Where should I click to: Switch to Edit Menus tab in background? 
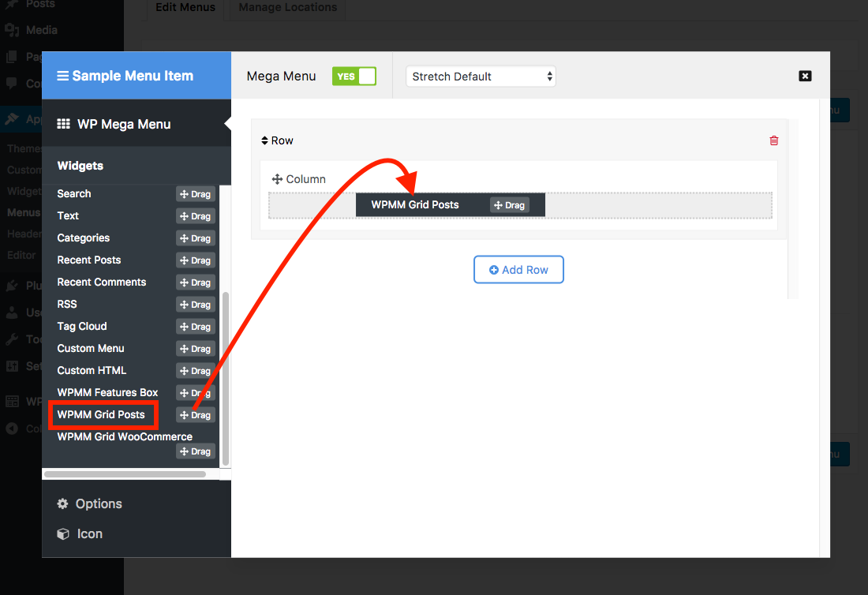185,8
